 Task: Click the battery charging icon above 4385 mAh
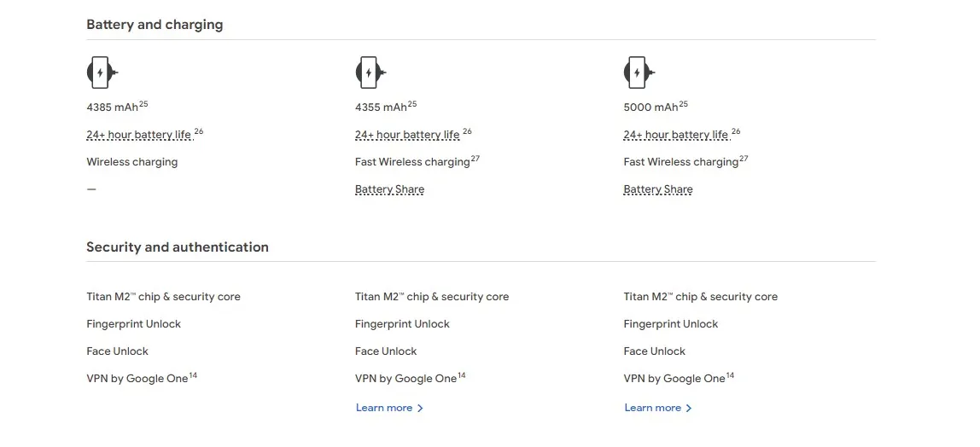102,73
